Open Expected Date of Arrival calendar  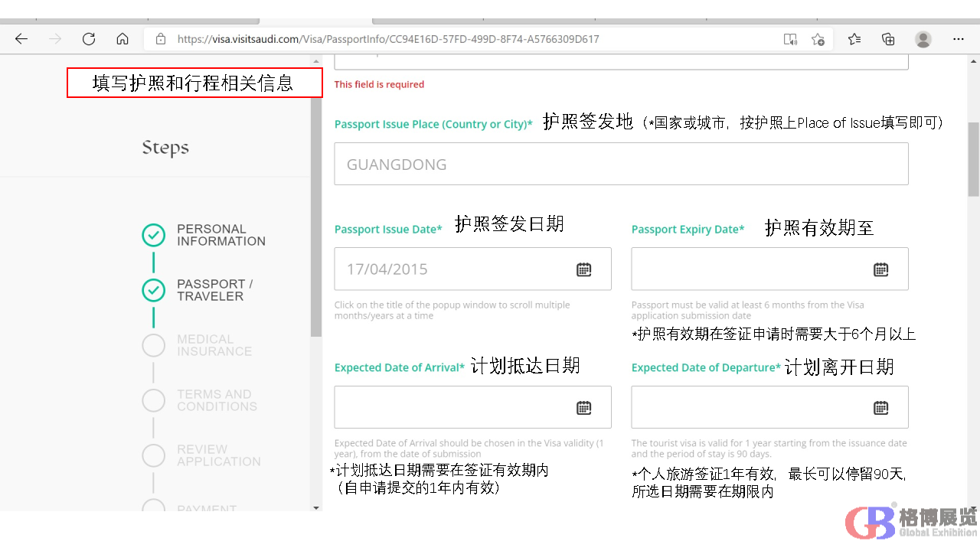point(583,408)
